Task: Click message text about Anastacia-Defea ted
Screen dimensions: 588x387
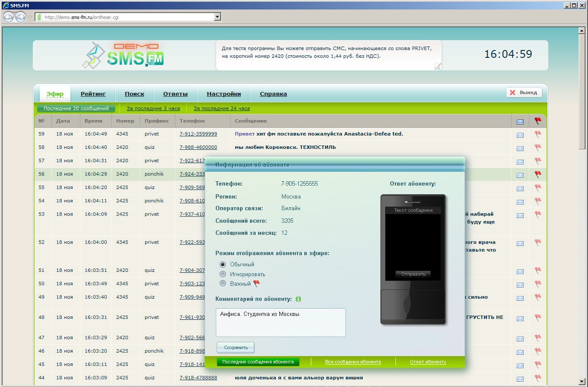Action: pyautogui.click(x=318, y=134)
